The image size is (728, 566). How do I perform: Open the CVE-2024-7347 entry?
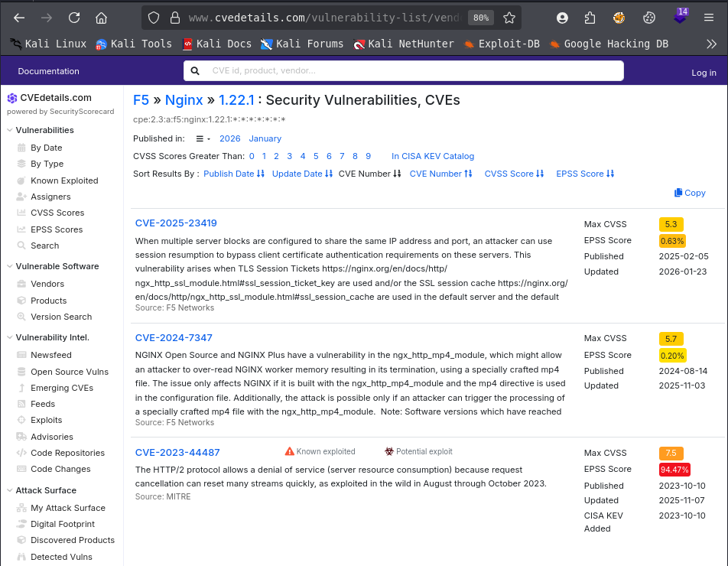(x=174, y=338)
